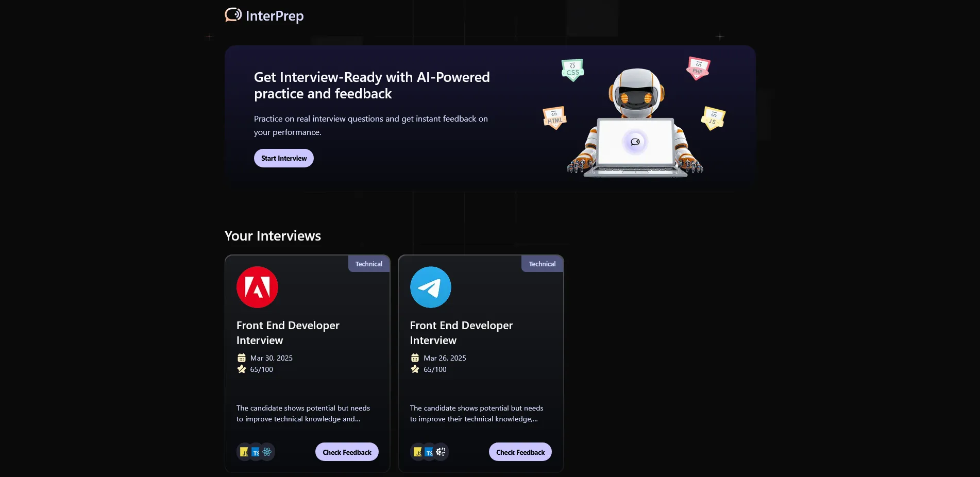Click the Telegram logo on the second interview card
This screenshot has width=980, height=477.
coord(430,287)
